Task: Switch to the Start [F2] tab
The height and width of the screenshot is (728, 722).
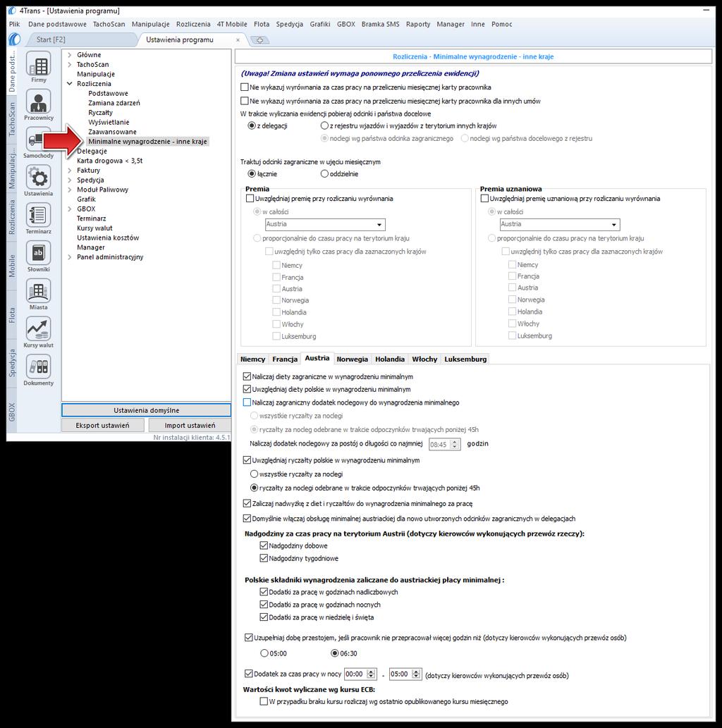Action: [51, 40]
